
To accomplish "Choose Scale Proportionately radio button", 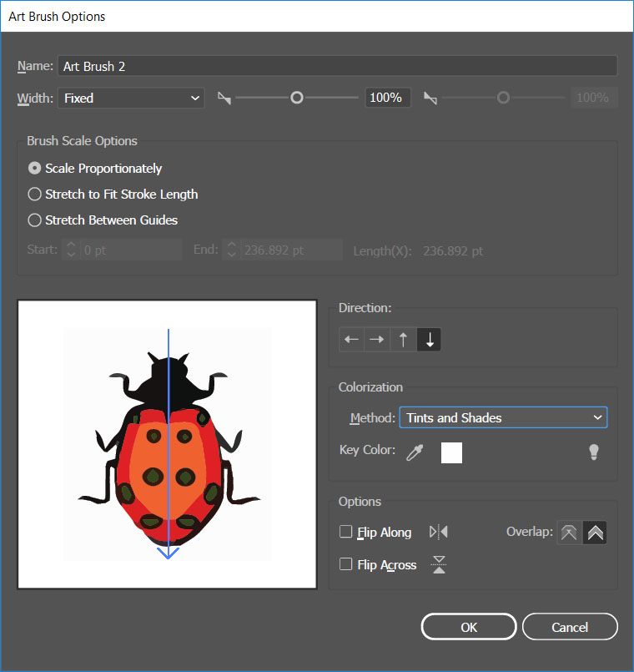I will pyautogui.click(x=34, y=169).
